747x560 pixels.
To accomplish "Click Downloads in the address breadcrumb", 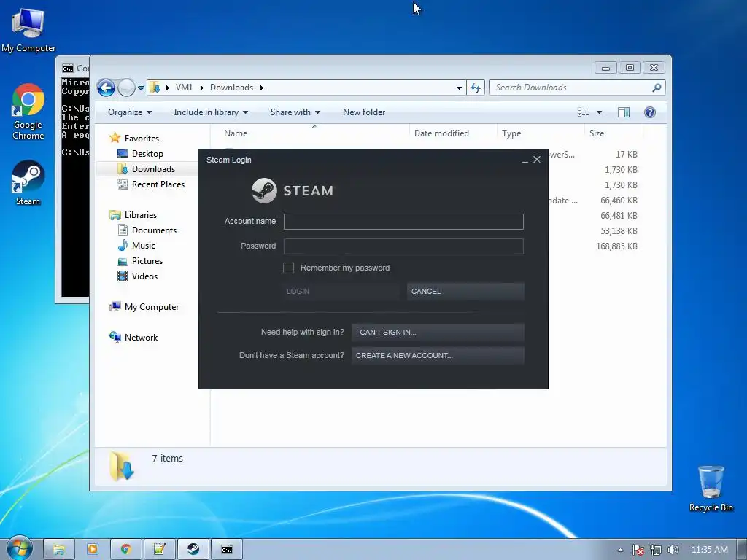I will 231,87.
